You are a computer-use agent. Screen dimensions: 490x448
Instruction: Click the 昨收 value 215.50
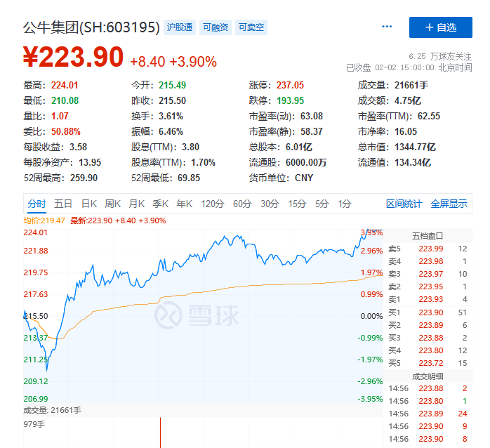172,100
